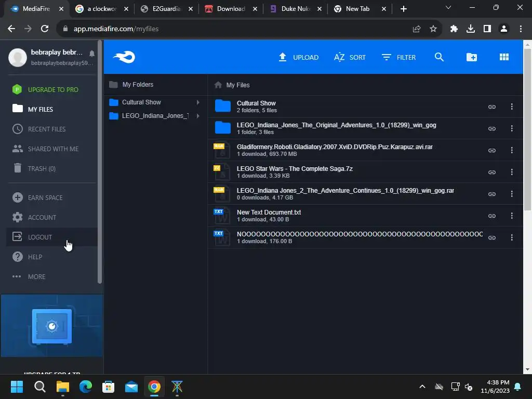The image size is (532, 399).
Task: Open options for LEGO Star Wars 7z
Action: (x=512, y=172)
